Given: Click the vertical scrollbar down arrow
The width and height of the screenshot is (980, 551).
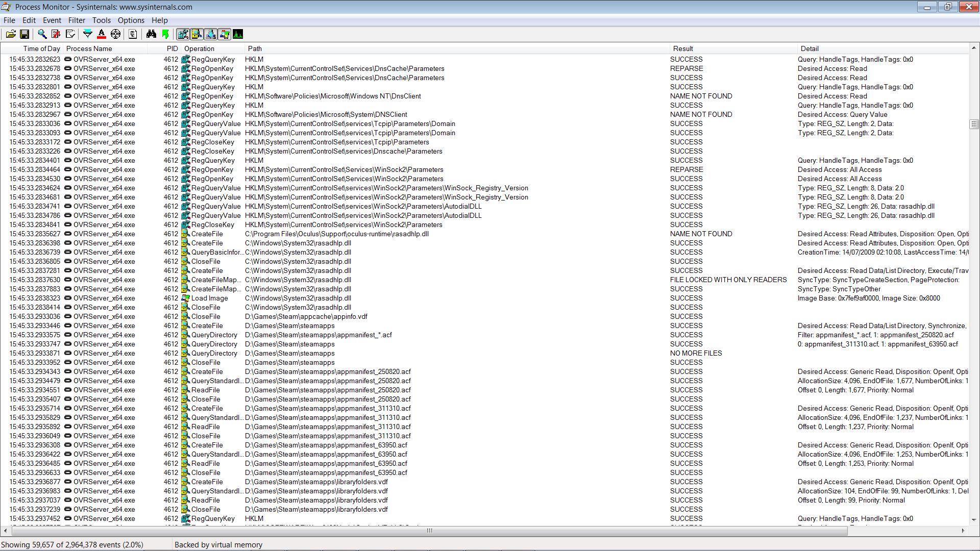Looking at the screenshot, I should point(974,520).
